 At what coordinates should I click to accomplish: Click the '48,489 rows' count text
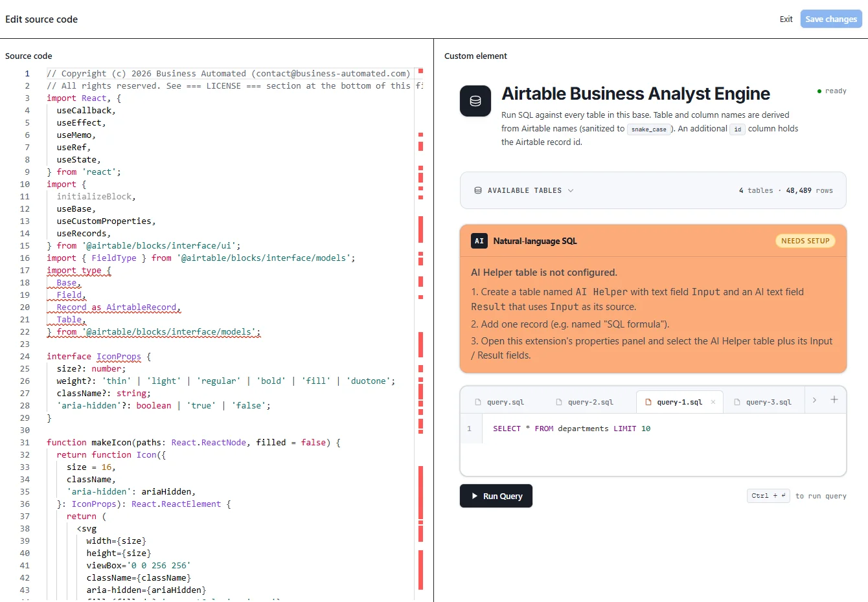809,190
